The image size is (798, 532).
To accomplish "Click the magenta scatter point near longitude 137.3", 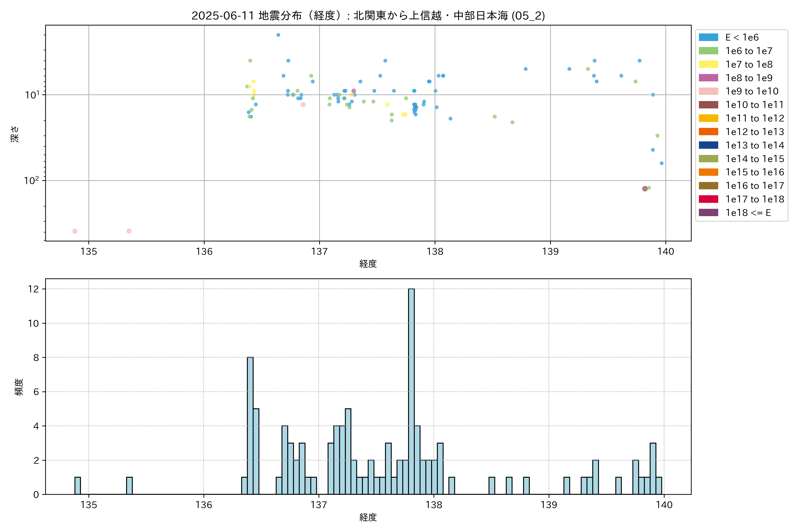I will click(x=354, y=91).
